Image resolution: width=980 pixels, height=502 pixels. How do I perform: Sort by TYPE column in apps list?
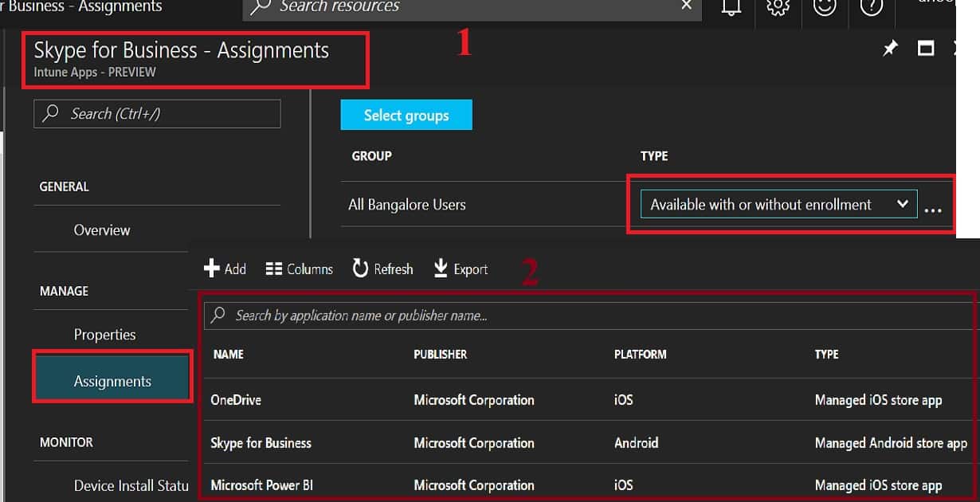827,354
